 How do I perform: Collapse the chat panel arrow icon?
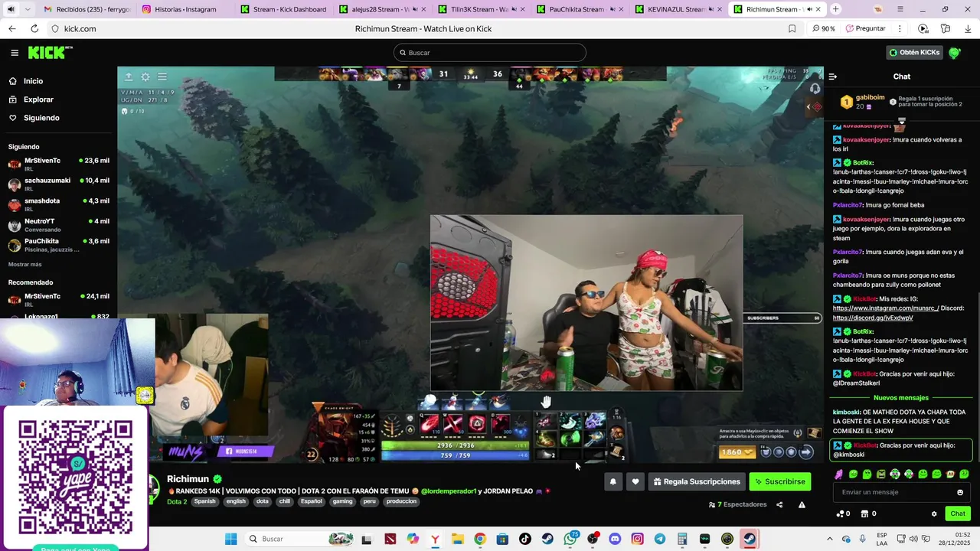coord(833,77)
